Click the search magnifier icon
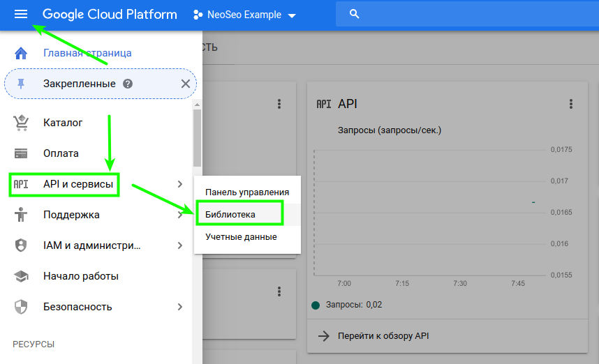 (354, 14)
